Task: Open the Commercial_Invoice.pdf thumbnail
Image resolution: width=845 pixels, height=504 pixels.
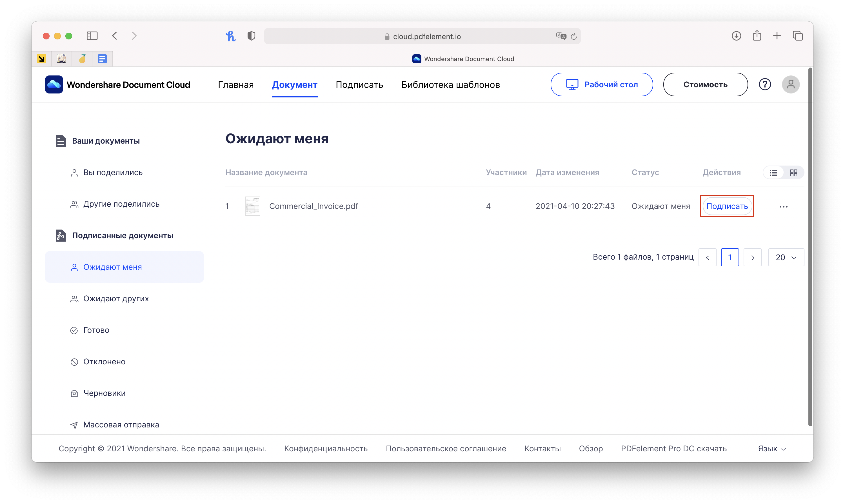Action: click(252, 206)
